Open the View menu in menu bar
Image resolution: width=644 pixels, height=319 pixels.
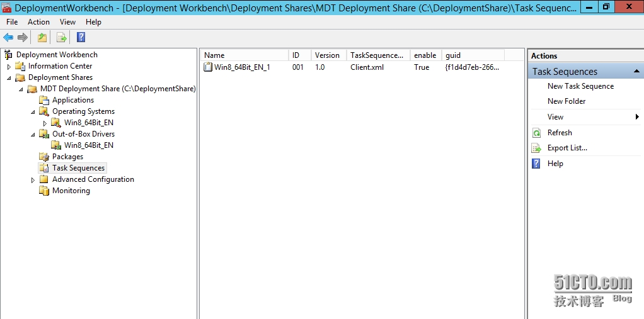[68, 22]
